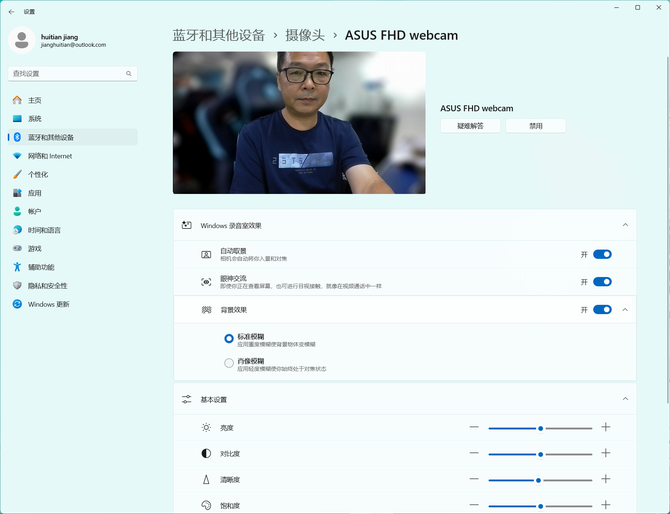The image size is (670, 514).
Task: Click the 背景效果 background effects icon
Action: tap(206, 310)
